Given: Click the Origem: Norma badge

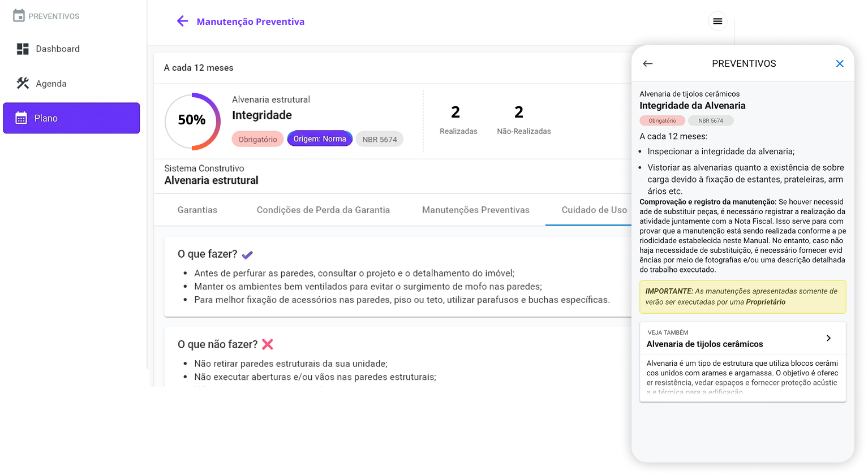Looking at the screenshot, I should (320, 139).
